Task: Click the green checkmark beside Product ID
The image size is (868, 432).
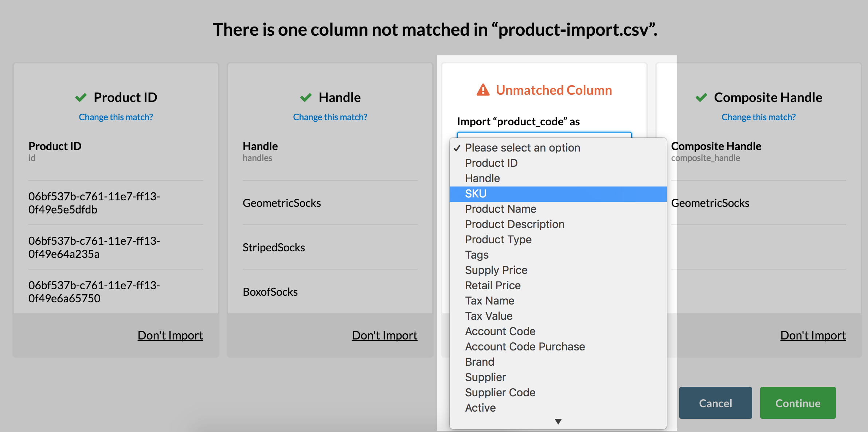Action: (x=81, y=98)
